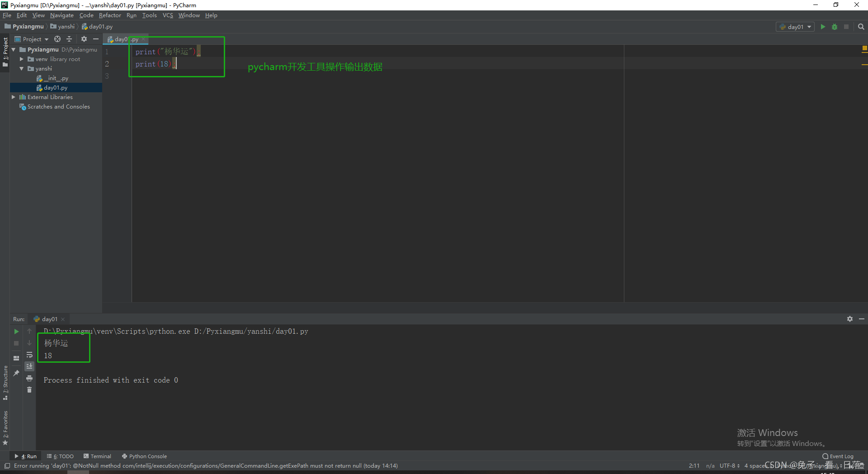Expand External Libraries node
Screen dimensions: 868x474
14,97
